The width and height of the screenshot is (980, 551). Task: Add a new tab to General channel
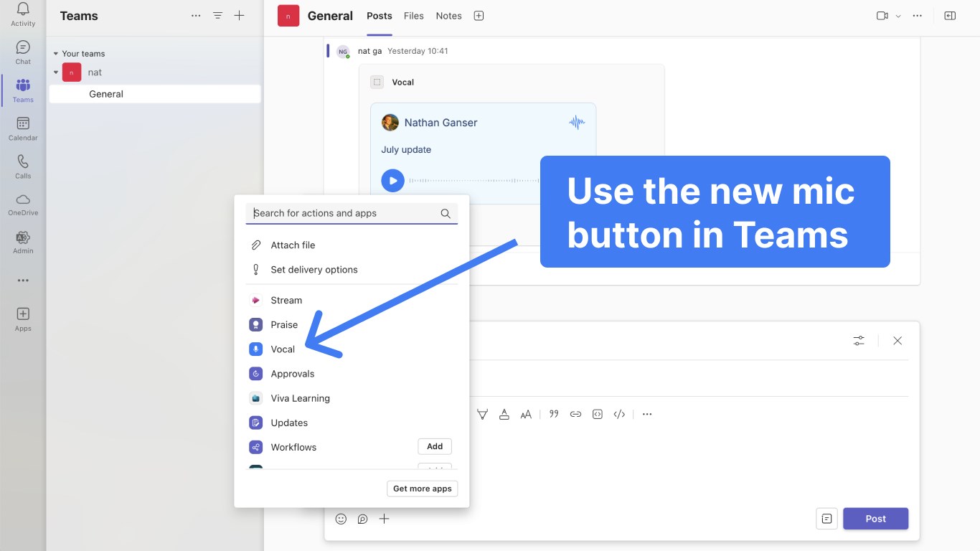point(479,16)
